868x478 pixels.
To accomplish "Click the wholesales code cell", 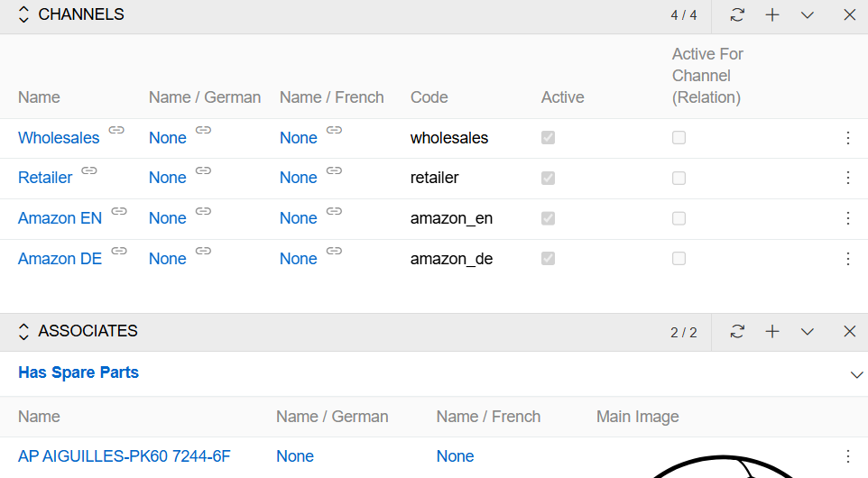I will (449, 138).
